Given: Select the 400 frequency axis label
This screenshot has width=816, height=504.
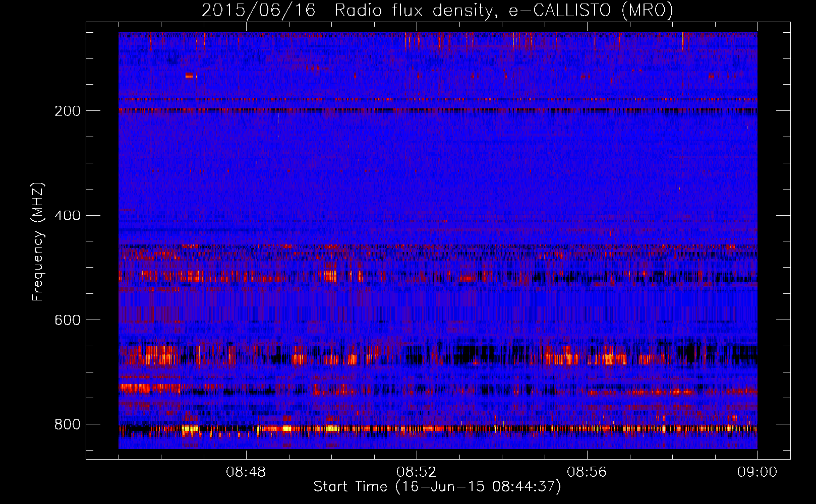Looking at the screenshot, I should coord(68,216).
